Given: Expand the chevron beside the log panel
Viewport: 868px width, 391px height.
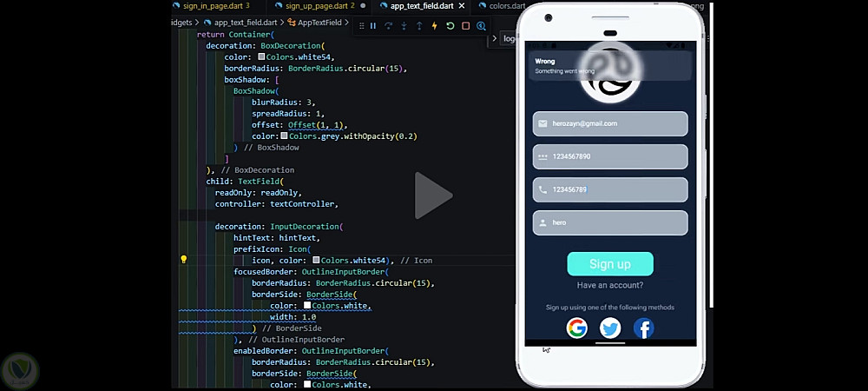Looking at the screenshot, I should 495,39.
